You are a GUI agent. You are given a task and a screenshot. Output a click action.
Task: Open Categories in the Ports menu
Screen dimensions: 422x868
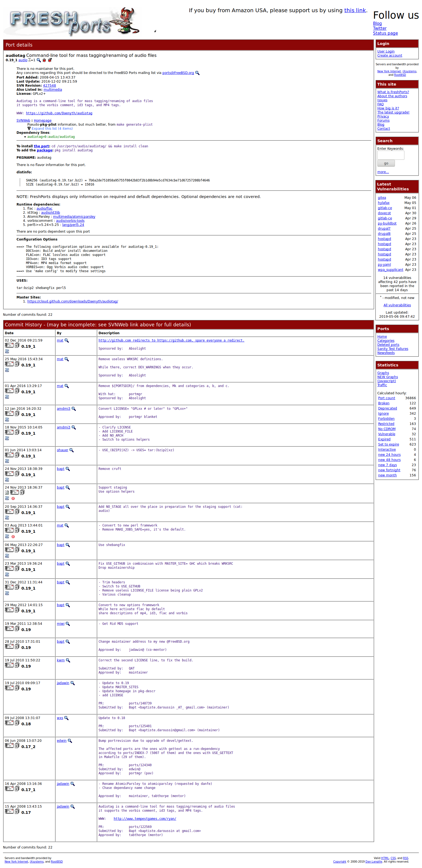click(x=386, y=341)
